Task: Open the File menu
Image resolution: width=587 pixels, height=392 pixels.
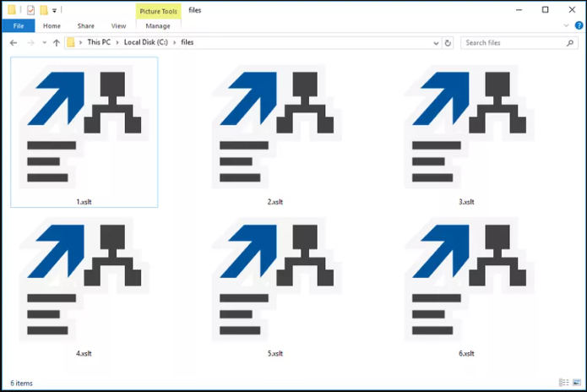Action: pyautogui.click(x=19, y=26)
